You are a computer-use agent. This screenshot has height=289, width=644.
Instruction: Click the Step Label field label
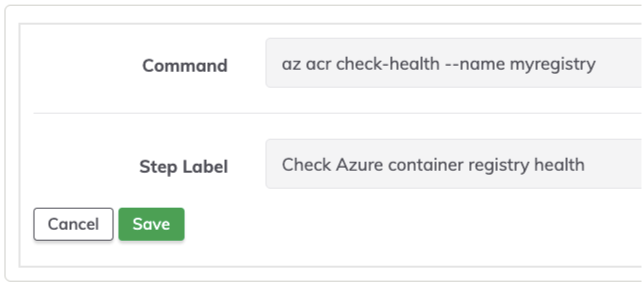click(183, 166)
